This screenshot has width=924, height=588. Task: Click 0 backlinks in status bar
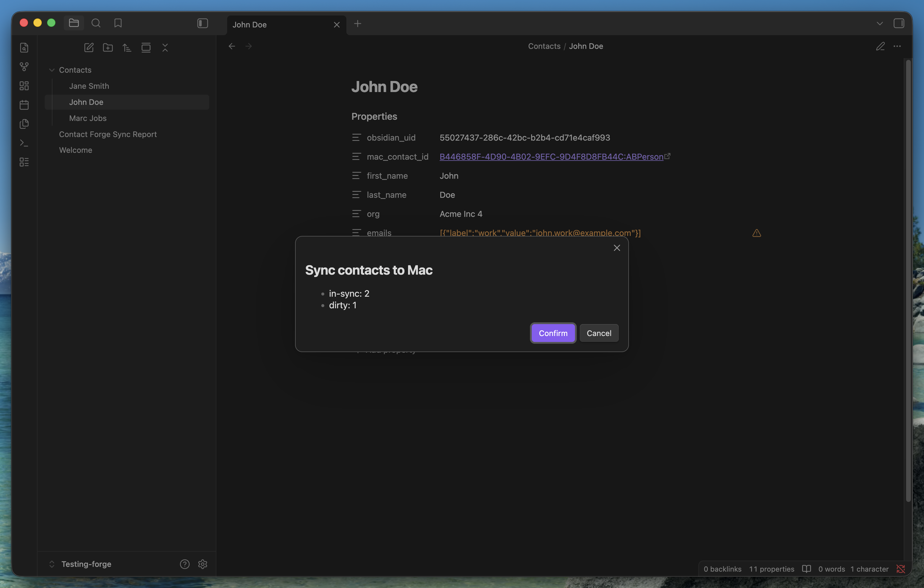coord(723,569)
